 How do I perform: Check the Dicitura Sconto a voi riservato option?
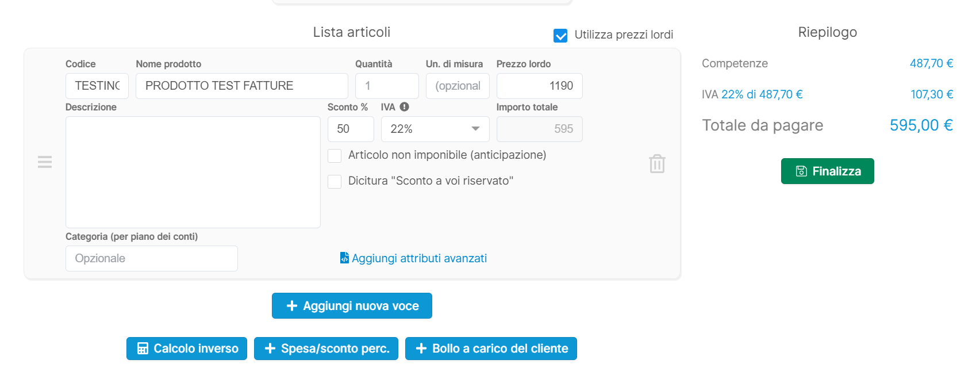pyautogui.click(x=334, y=181)
